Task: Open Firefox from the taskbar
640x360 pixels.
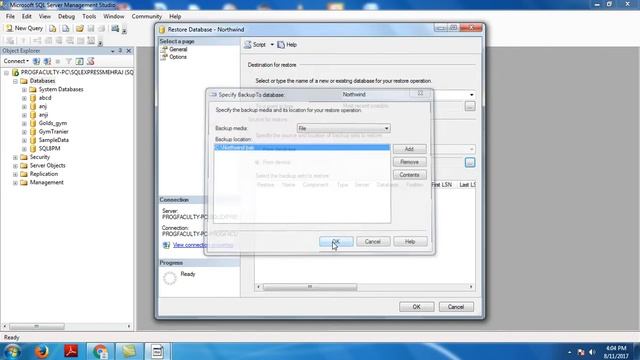Action: coord(41,351)
